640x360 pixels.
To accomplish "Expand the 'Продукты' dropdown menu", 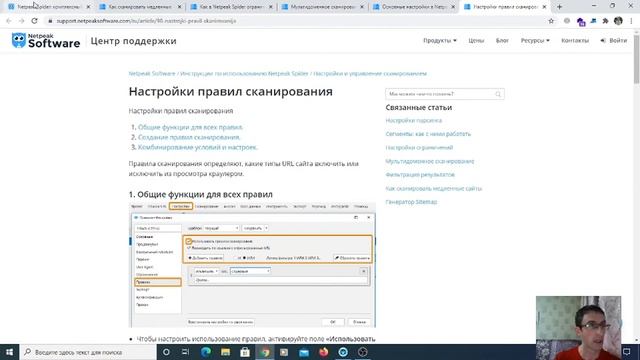I will point(440,40).
